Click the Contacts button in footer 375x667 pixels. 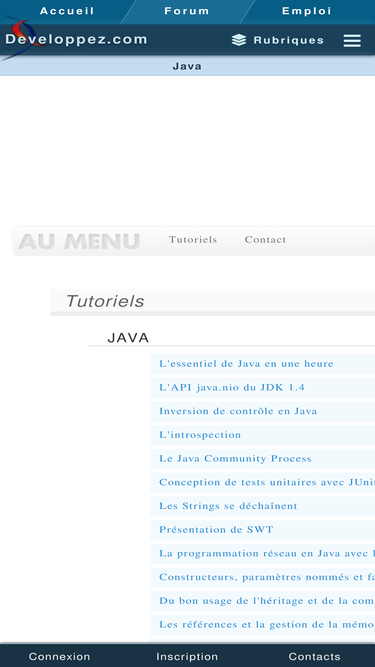(x=314, y=656)
